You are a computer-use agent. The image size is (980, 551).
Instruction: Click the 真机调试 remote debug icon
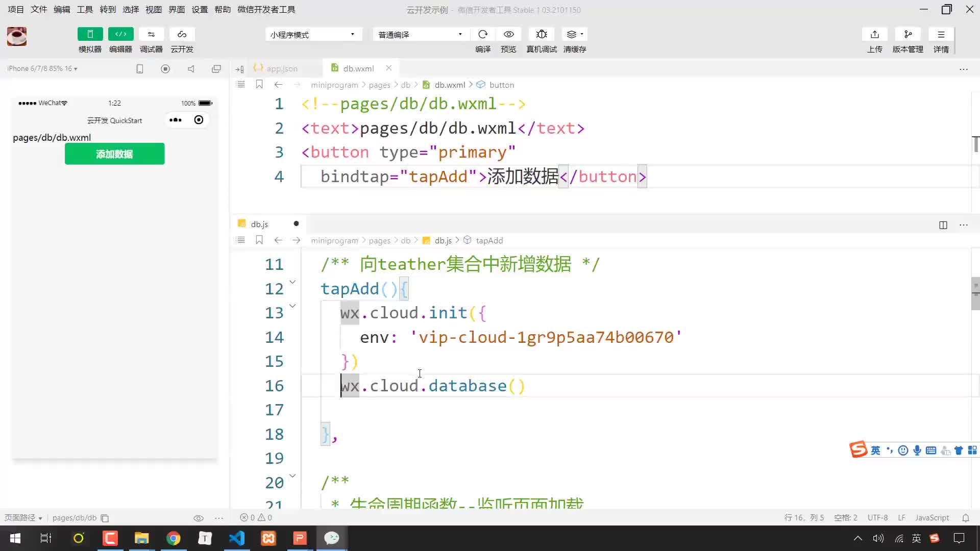tap(542, 34)
